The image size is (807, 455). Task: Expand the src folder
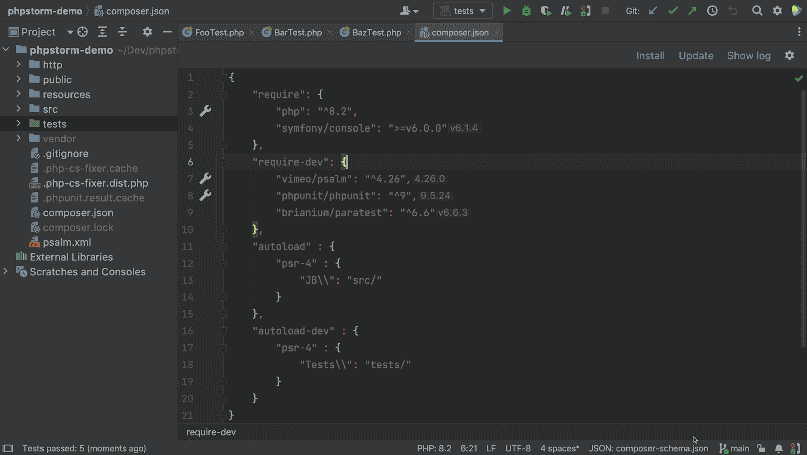(x=19, y=109)
